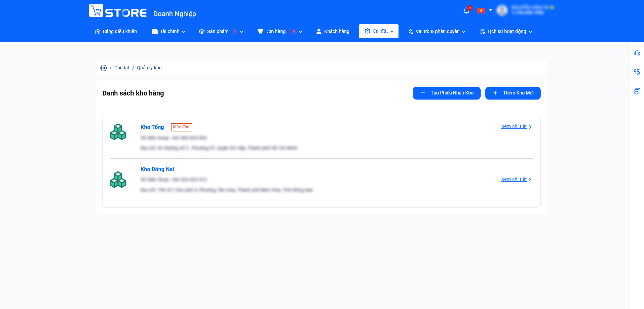Go to Bảng điều khiển
Viewport: 644px width, 309px height.
click(116, 31)
